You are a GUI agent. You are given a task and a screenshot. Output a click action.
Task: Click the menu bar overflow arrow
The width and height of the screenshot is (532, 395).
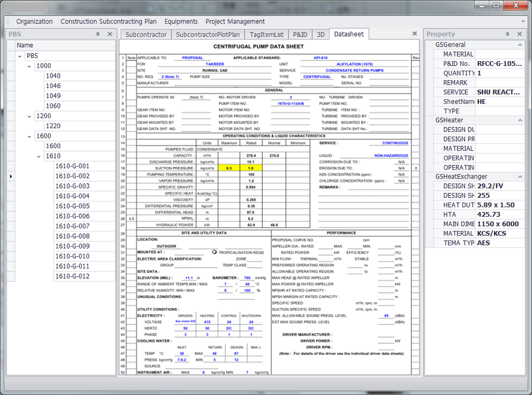[x=524, y=21]
